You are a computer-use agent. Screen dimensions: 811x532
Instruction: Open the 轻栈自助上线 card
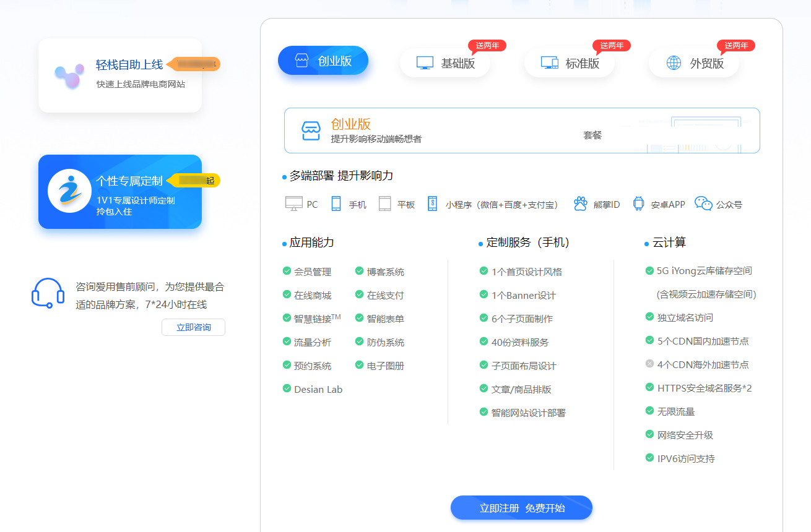pyautogui.click(x=120, y=75)
